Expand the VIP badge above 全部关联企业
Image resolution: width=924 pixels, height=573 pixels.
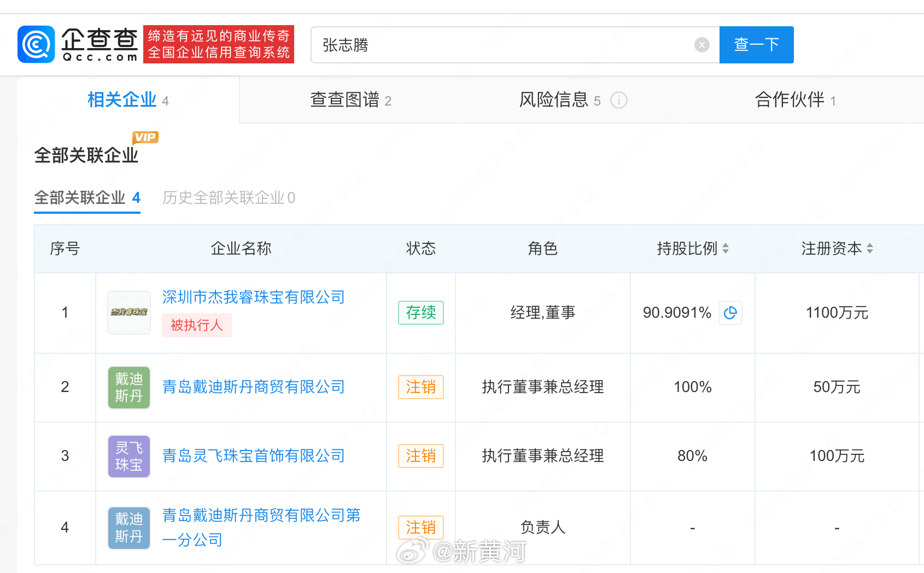(145, 137)
